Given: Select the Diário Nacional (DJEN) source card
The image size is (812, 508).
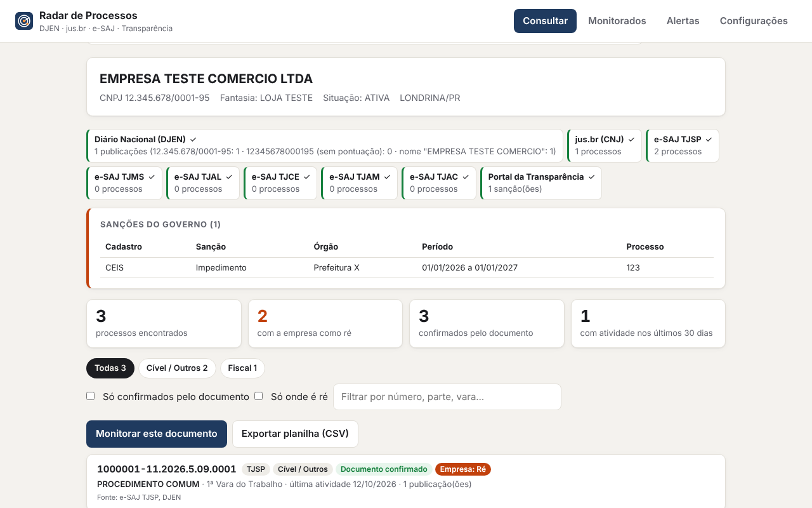Looking at the screenshot, I should pyautogui.click(x=325, y=145).
